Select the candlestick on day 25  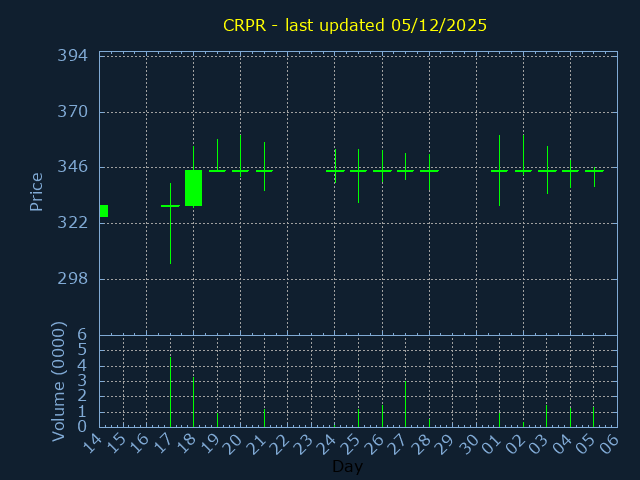pos(358,176)
